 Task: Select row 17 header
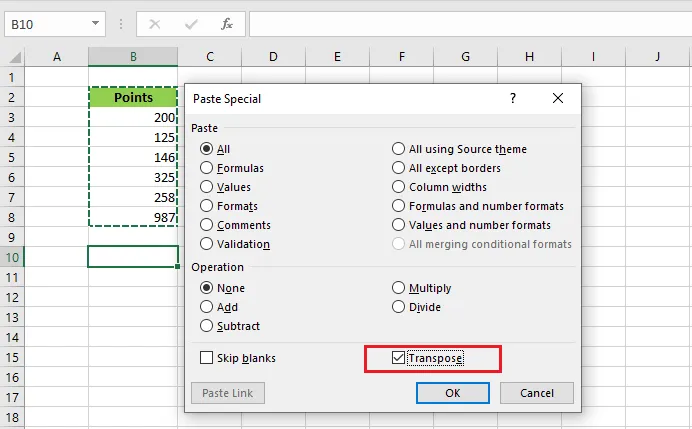click(x=12, y=398)
